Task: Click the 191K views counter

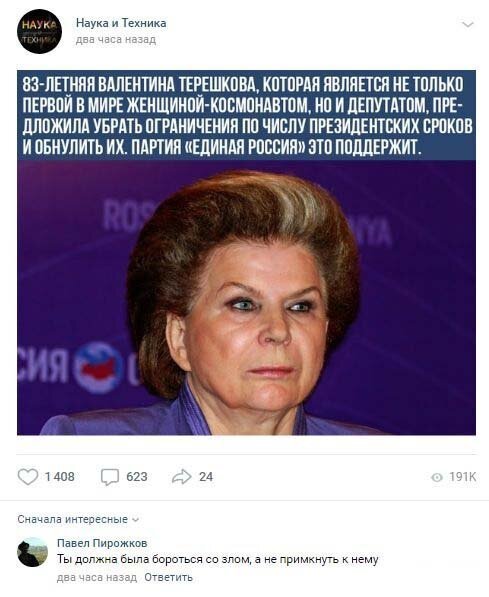Action: coord(463,477)
